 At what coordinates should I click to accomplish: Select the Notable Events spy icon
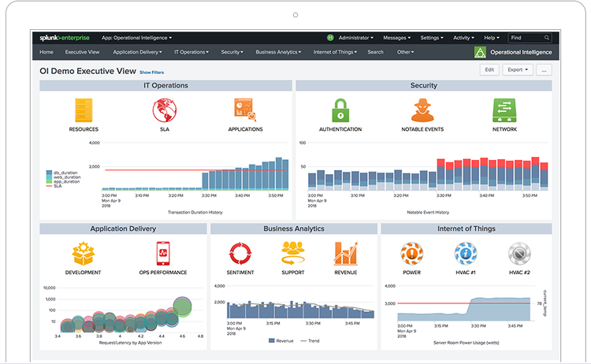click(423, 110)
